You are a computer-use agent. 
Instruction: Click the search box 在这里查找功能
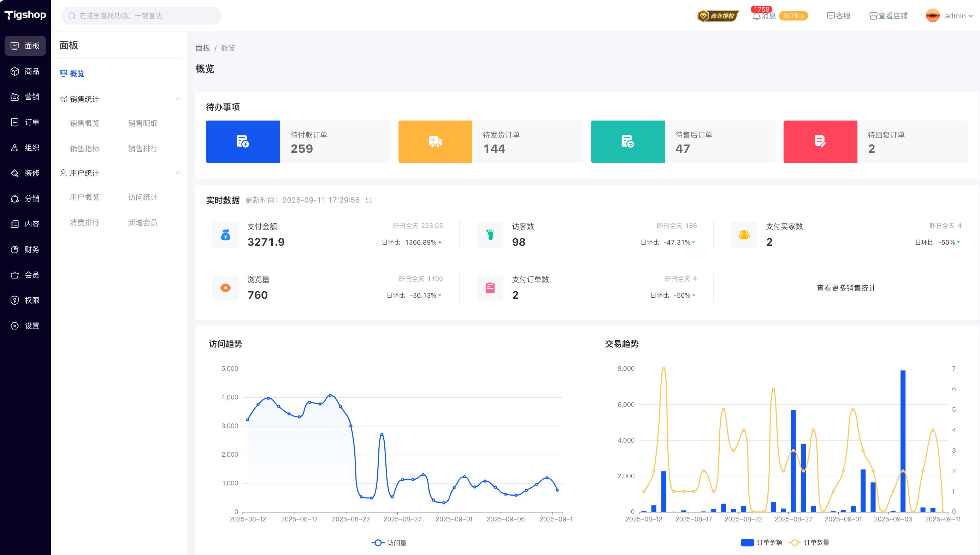pyautogui.click(x=141, y=16)
